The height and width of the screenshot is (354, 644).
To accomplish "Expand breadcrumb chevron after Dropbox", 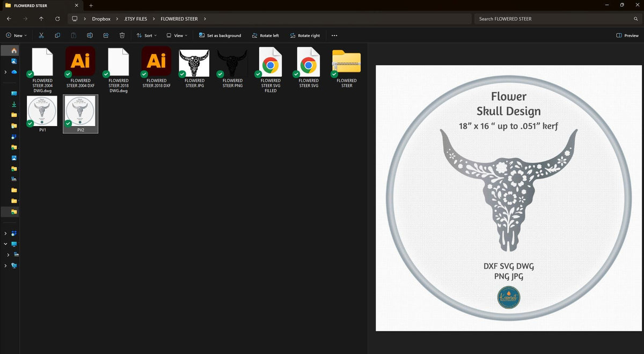I will coord(118,19).
